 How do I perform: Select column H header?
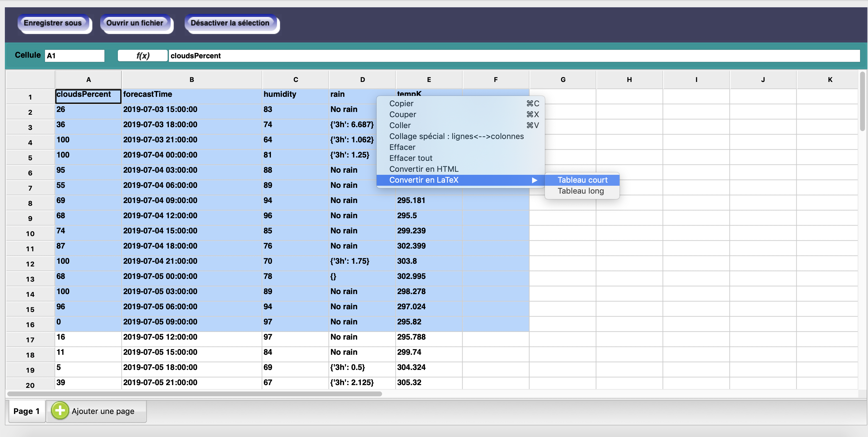[629, 80]
